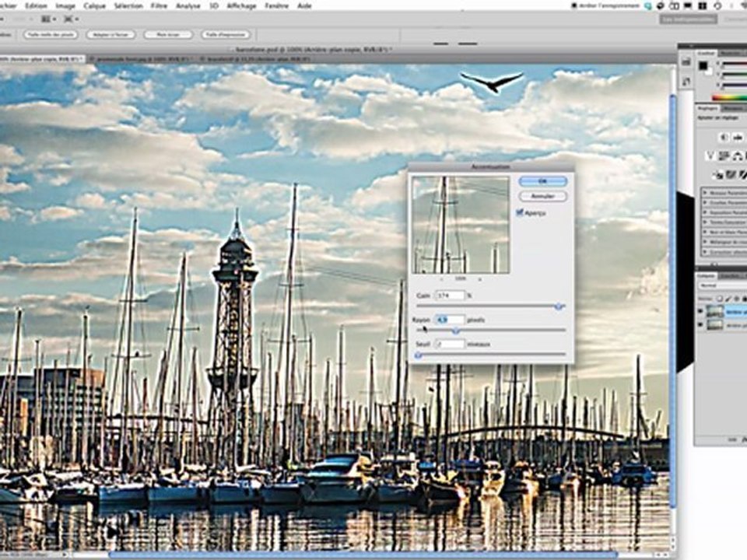Zoom out the dialog preview (minus)
Viewport: 747px width, 560px height.
point(442,278)
